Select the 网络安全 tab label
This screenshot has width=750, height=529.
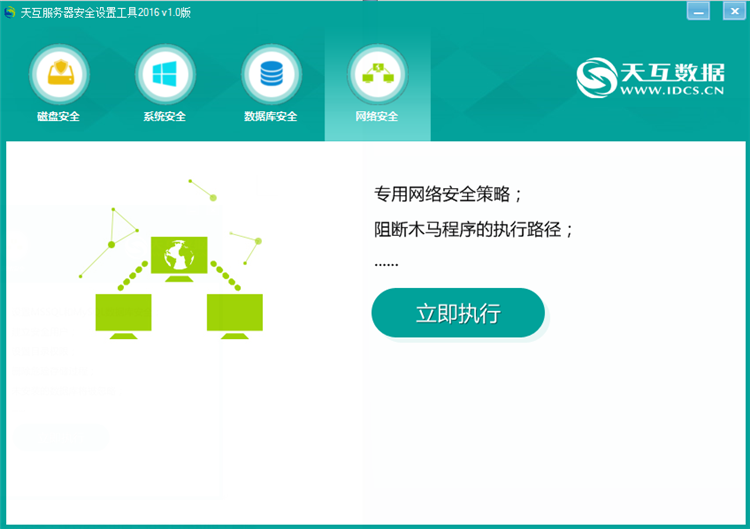pos(377,116)
